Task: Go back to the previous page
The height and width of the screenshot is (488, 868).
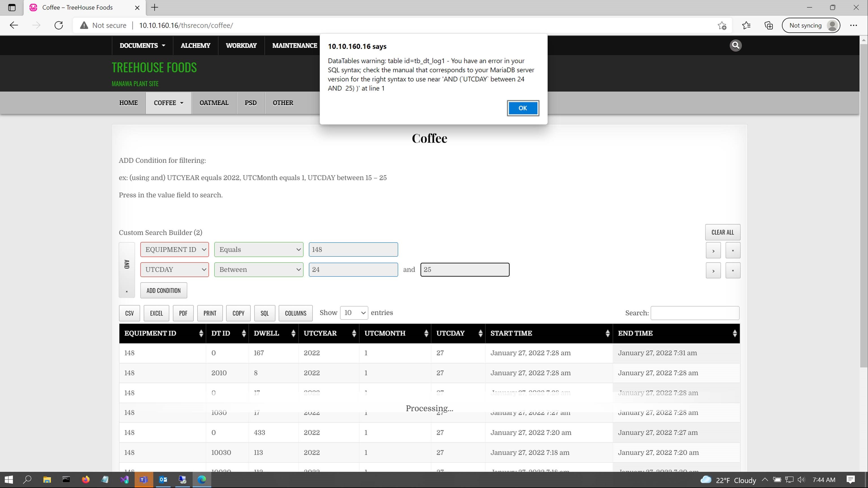Action: [x=14, y=25]
